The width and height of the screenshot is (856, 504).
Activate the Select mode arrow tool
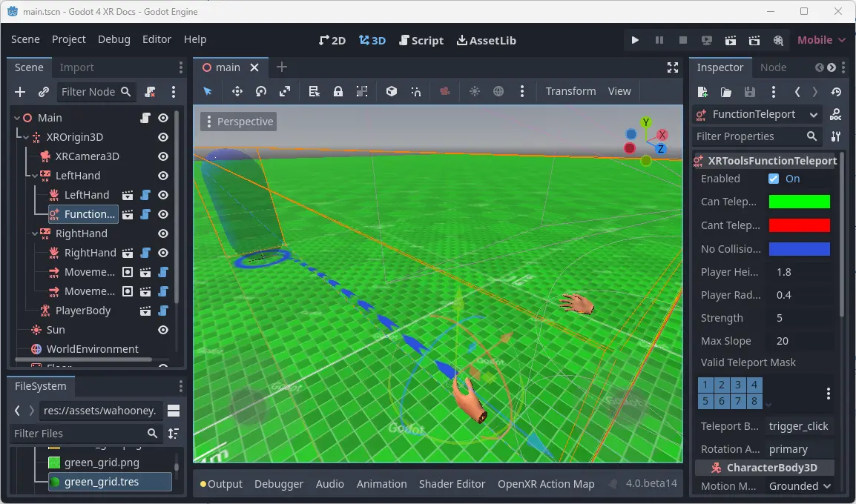pyautogui.click(x=208, y=91)
